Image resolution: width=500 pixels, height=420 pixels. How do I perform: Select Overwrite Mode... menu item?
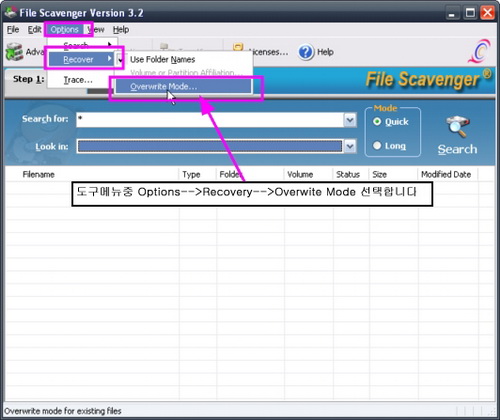click(x=183, y=87)
